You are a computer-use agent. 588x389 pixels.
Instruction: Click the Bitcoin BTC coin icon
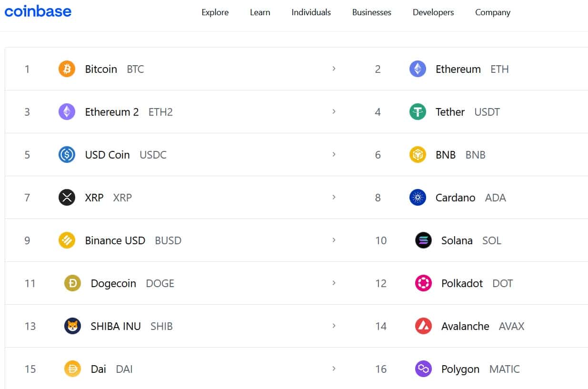67,69
